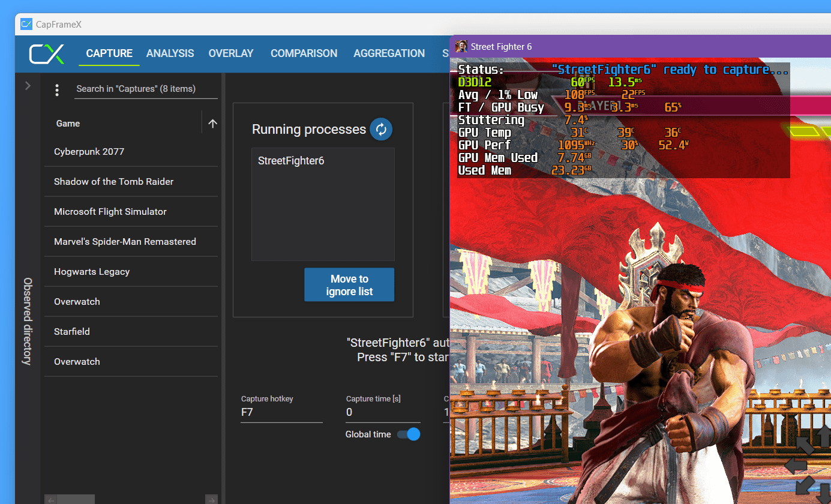Screen dimensions: 831x504
Task: Click the Street Fighter 6 title bar
Action: click(640, 47)
